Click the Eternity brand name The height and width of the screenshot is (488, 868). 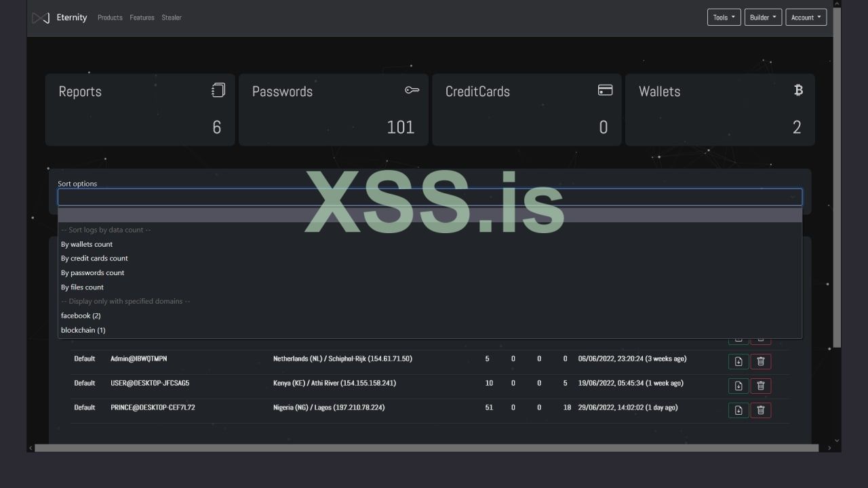pyautogui.click(x=72, y=18)
